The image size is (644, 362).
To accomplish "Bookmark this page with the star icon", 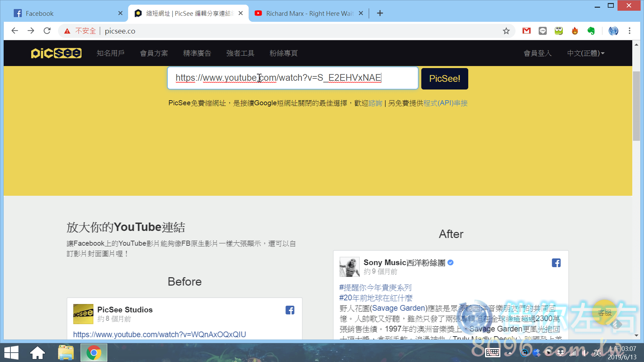I will click(506, 31).
